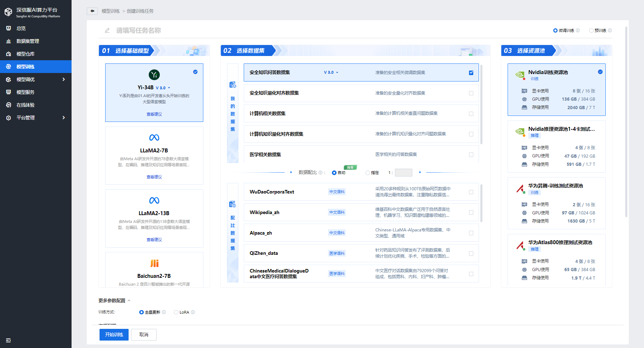Click the 取消 button
This screenshot has width=644, height=348.
point(144,335)
